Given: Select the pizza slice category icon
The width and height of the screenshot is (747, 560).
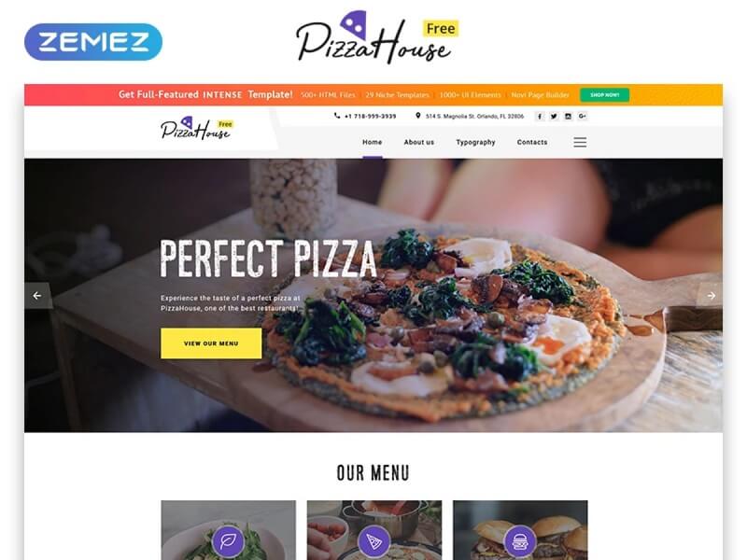Looking at the screenshot, I should click(x=374, y=541).
